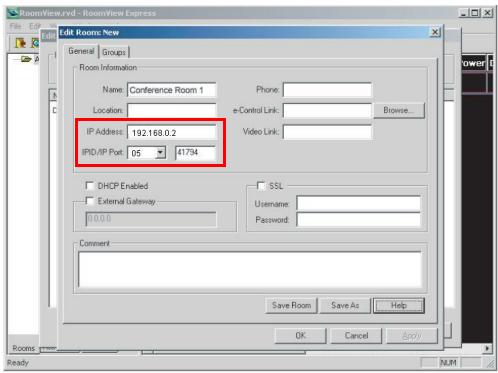
Task: Enable the DHCP Enabled checkbox
Action: coord(89,185)
